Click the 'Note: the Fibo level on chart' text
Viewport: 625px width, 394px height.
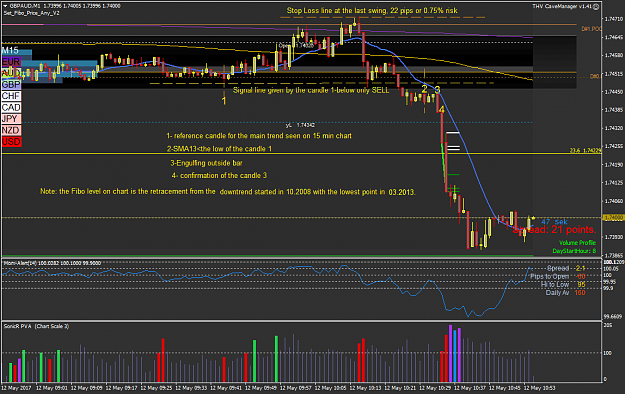[228, 191]
